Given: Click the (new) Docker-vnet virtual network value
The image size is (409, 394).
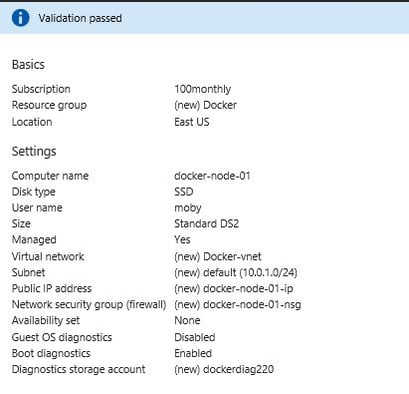Looking at the screenshot, I should [218, 257].
